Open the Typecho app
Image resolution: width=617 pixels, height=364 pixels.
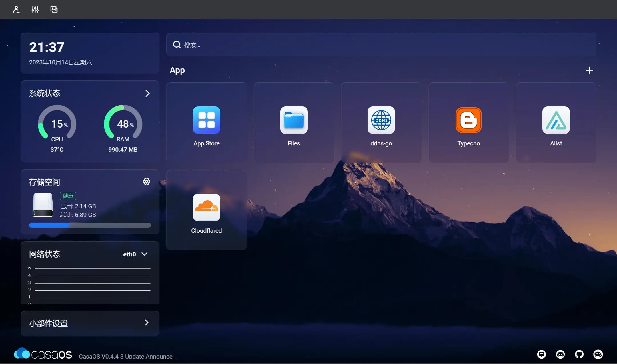(469, 120)
